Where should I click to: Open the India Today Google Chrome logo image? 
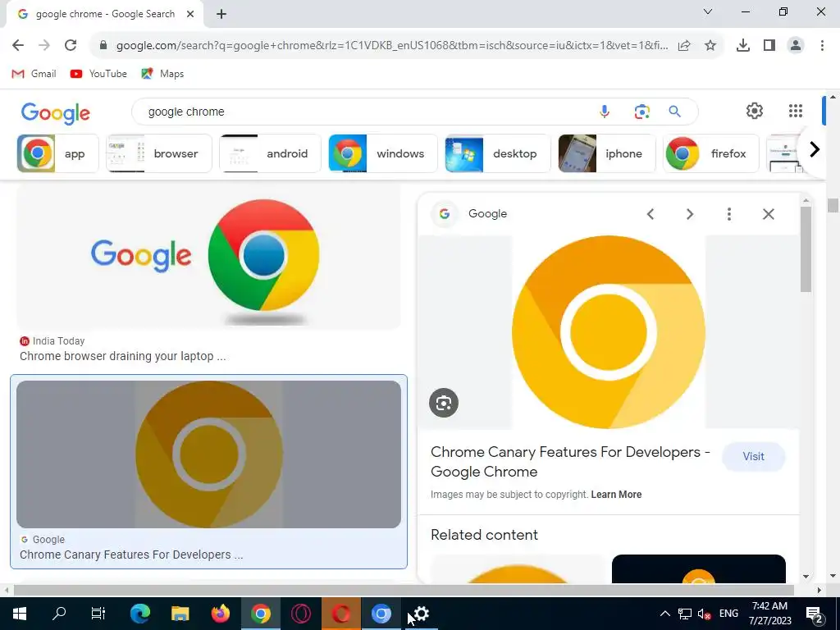(208, 257)
